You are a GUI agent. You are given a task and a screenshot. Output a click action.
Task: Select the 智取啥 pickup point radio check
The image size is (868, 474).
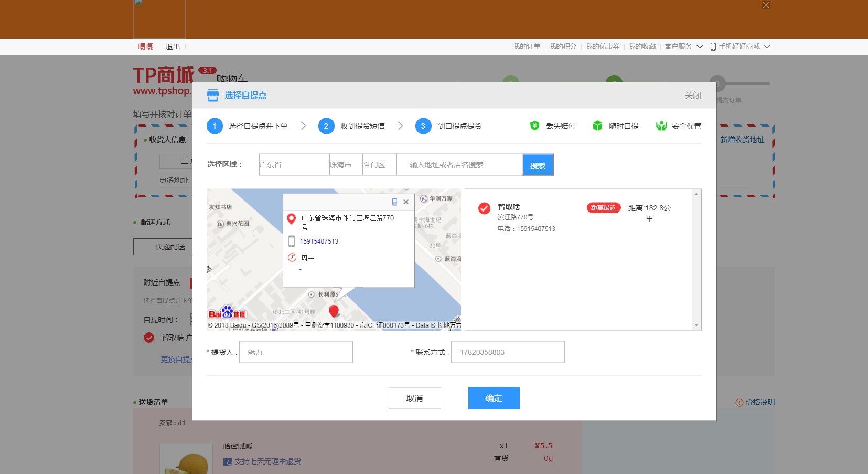click(484, 208)
